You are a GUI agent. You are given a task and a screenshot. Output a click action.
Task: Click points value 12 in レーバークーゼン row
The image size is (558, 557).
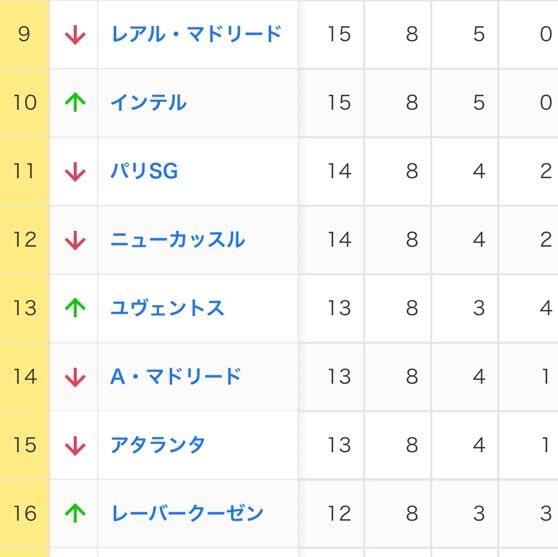(x=339, y=513)
